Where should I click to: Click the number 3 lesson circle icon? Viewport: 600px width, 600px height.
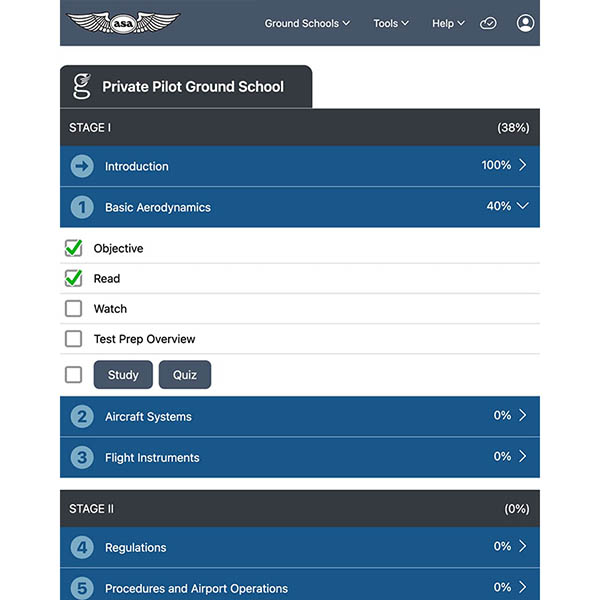point(82,457)
